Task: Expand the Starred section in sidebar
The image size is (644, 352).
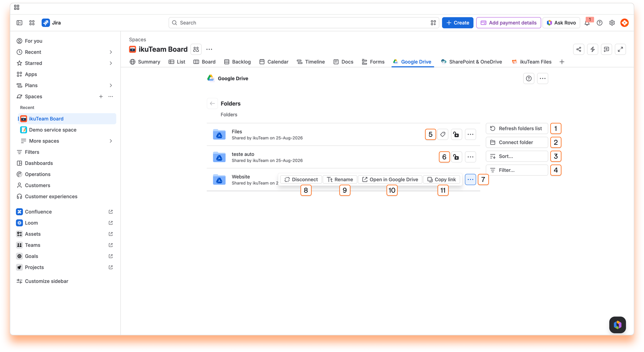Action: (111, 63)
